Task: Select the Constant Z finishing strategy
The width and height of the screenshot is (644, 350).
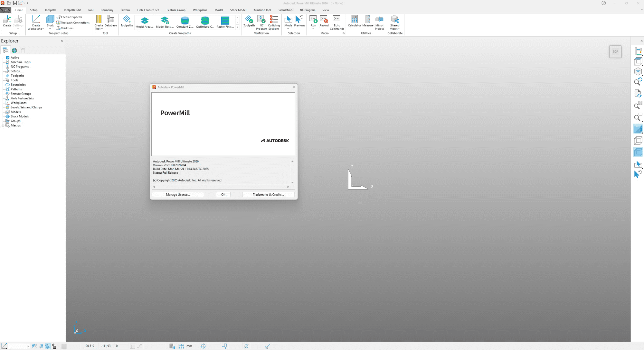Action: pyautogui.click(x=185, y=21)
